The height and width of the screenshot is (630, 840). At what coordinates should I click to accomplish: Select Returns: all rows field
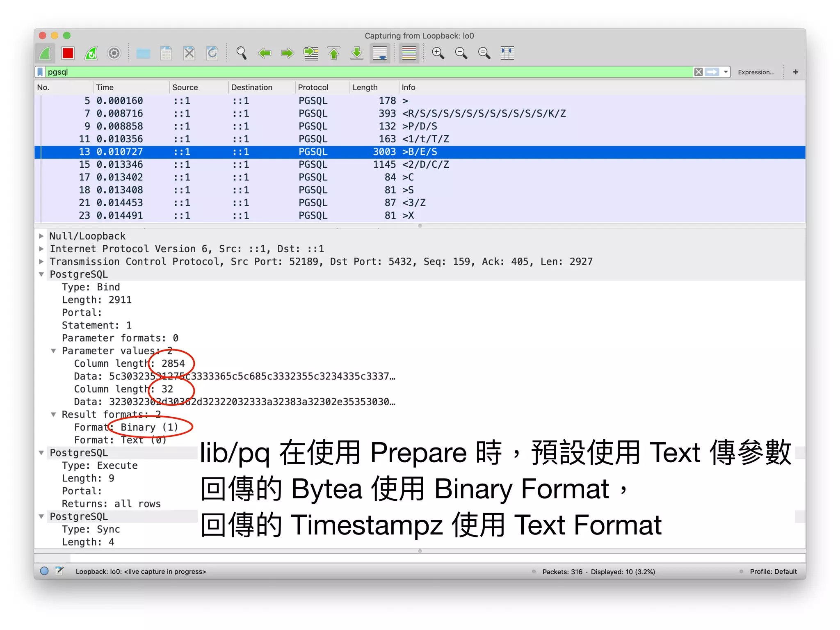111,504
